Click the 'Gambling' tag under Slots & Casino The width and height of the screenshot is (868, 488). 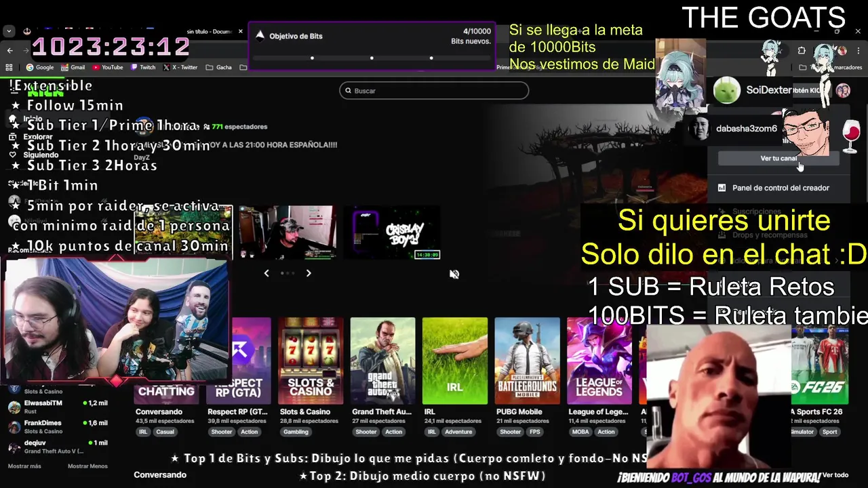(296, 432)
